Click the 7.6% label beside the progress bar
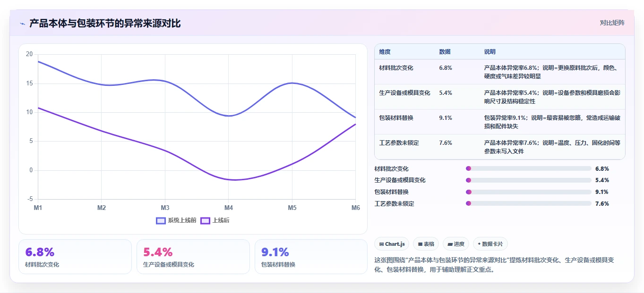 [602, 204]
